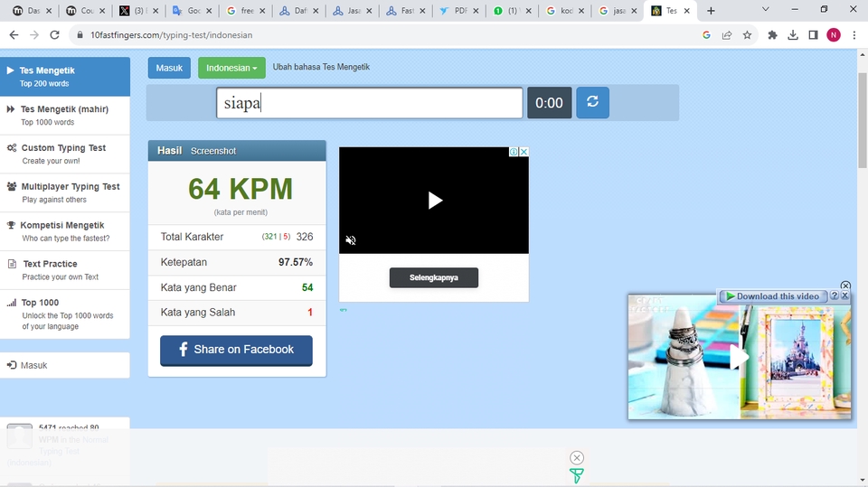Click the address bar URL
The width and height of the screenshot is (868, 487).
click(172, 35)
